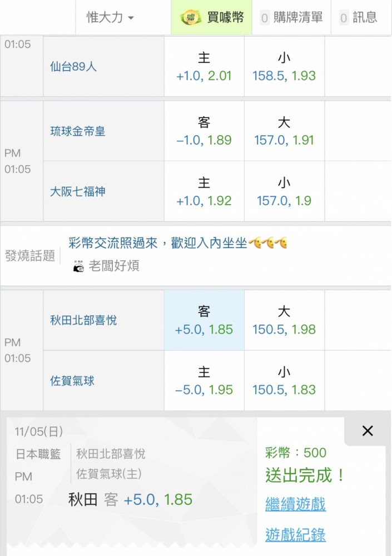Select 琉球金帝皇 客 −1.0, 1.89 bet
392x556 pixels.
204,132
